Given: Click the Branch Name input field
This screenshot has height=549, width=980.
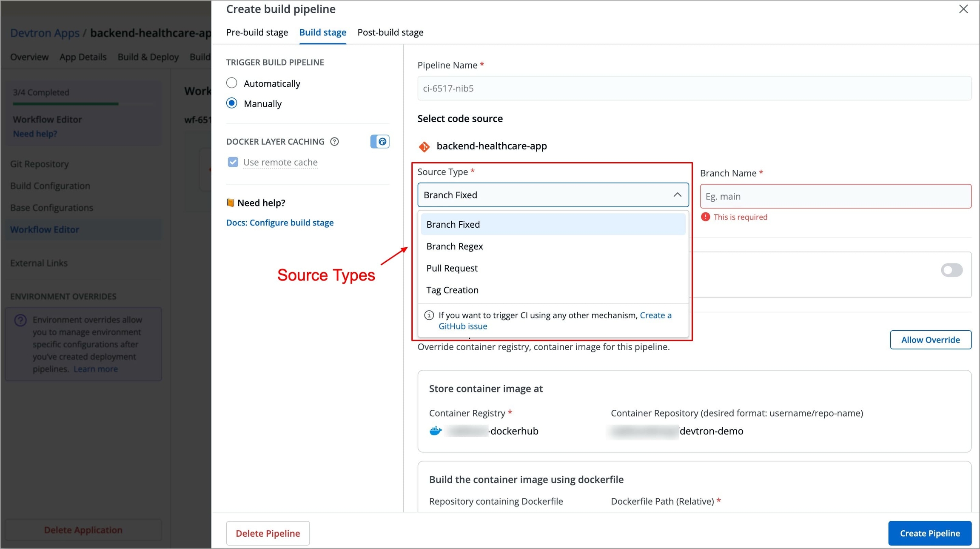Looking at the screenshot, I should pyautogui.click(x=835, y=196).
